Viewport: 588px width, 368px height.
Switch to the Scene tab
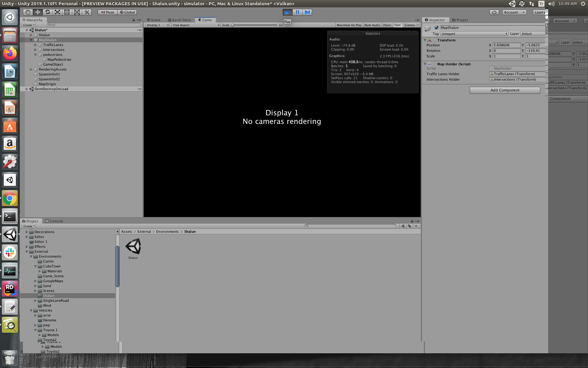click(154, 20)
